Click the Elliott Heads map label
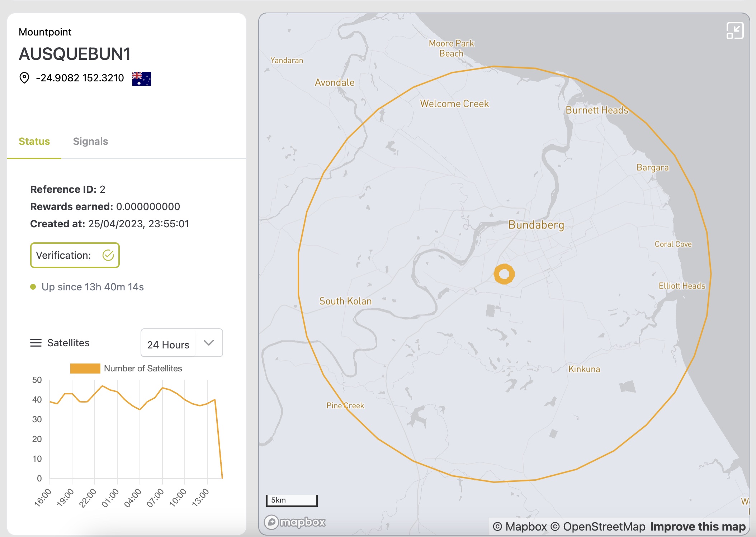 pos(682,286)
